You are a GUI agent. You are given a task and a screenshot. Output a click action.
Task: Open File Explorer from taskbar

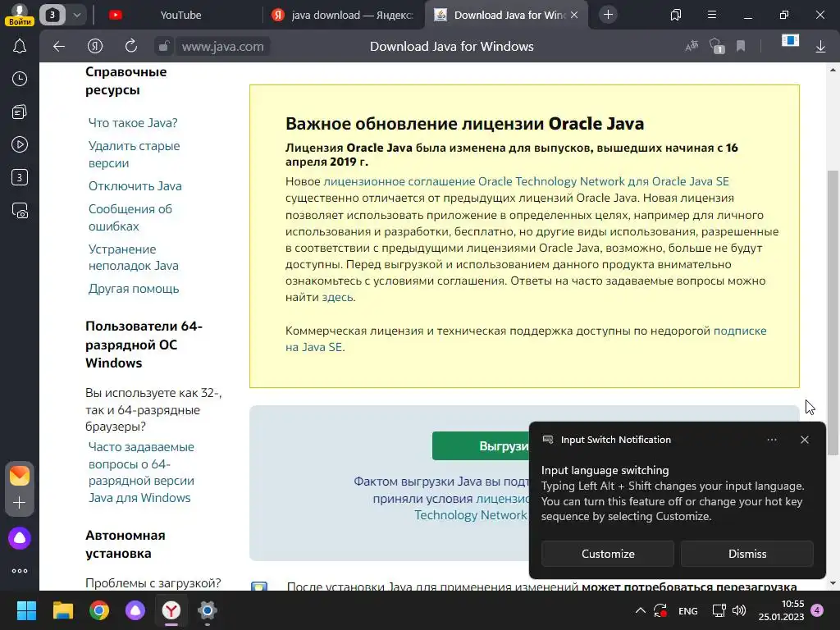(62, 610)
